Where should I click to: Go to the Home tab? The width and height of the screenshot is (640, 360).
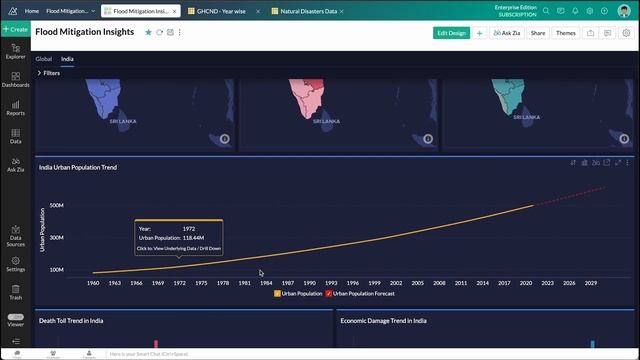31,11
